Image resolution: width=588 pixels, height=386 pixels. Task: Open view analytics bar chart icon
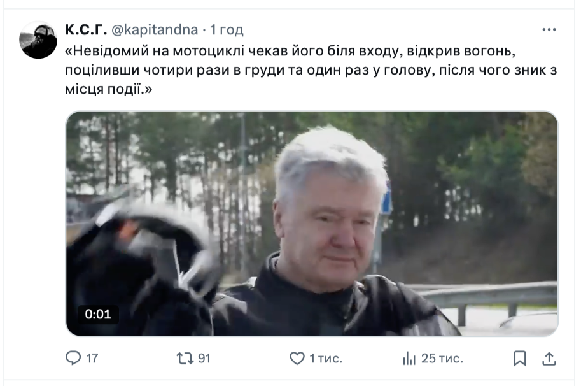point(409,358)
